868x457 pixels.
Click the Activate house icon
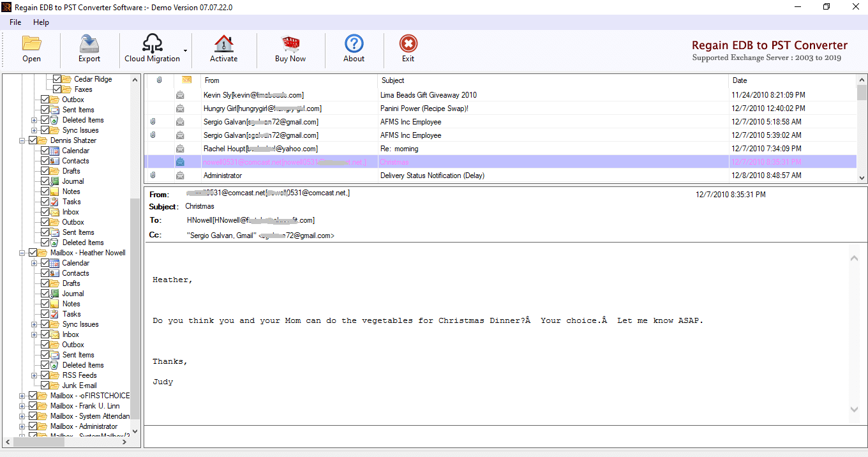pos(223,43)
